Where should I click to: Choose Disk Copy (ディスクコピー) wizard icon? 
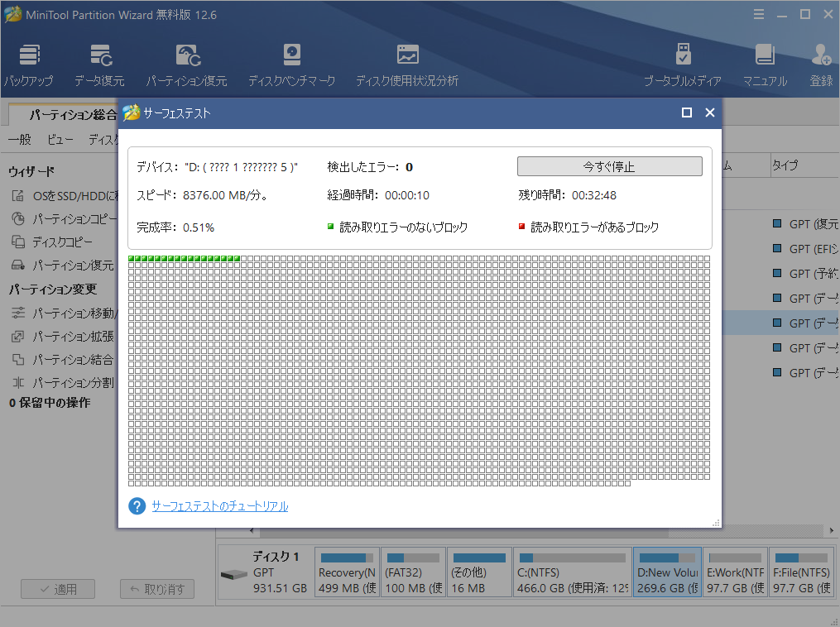[18, 242]
